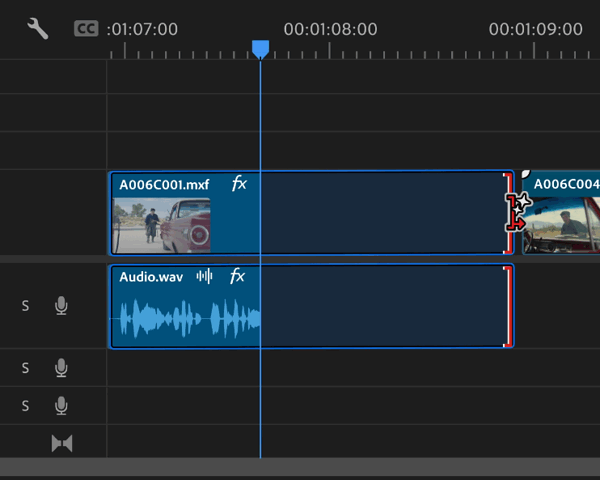Click the horizontal timeline scrollbar at bottom
This screenshot has height=480, width=600.
point(300,467)
